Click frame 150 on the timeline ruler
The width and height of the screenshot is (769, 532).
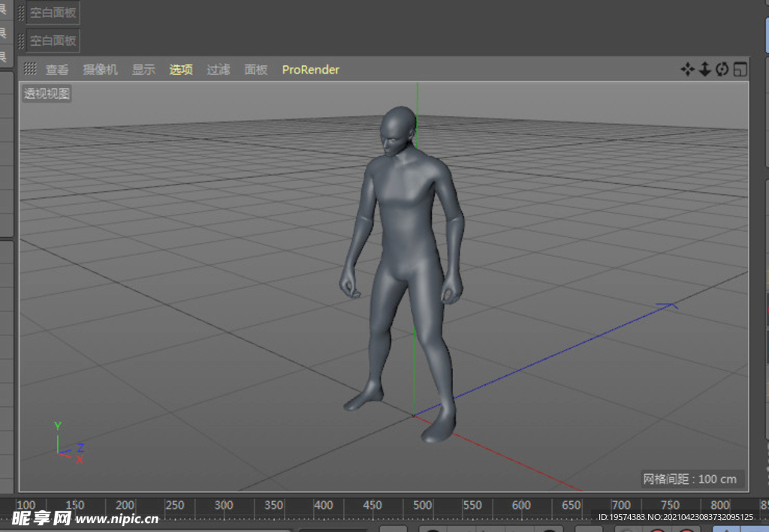point(74,505)
